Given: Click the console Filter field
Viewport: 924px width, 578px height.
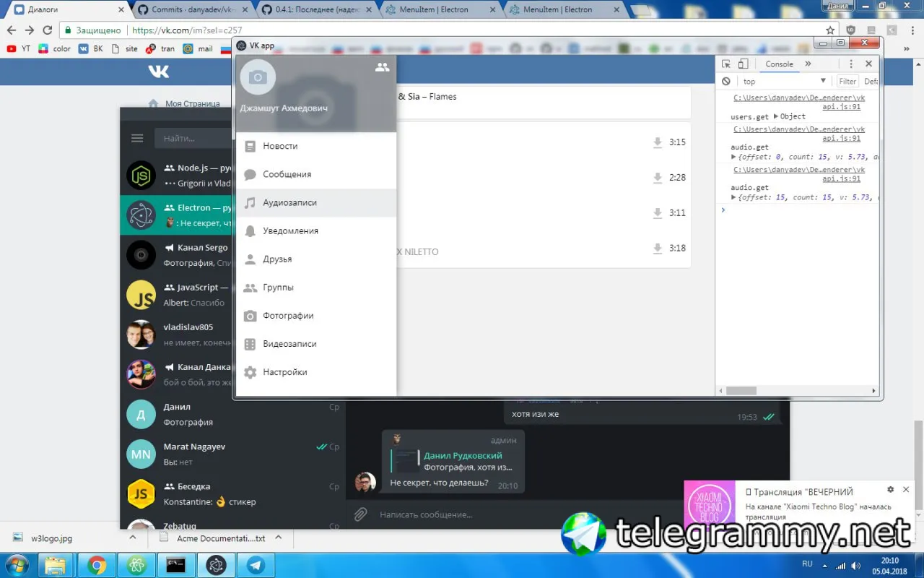Looking at the screenshot, I should tap(848, 82).
